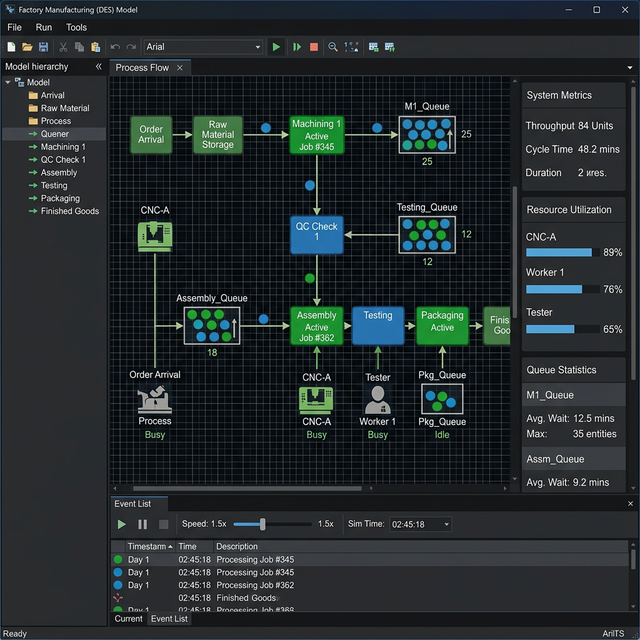The width and height of the screenshot is (640, 640).
Task: Switch to the Event List bottom tab
Action: pyautogui.click(x=169, y=619)
